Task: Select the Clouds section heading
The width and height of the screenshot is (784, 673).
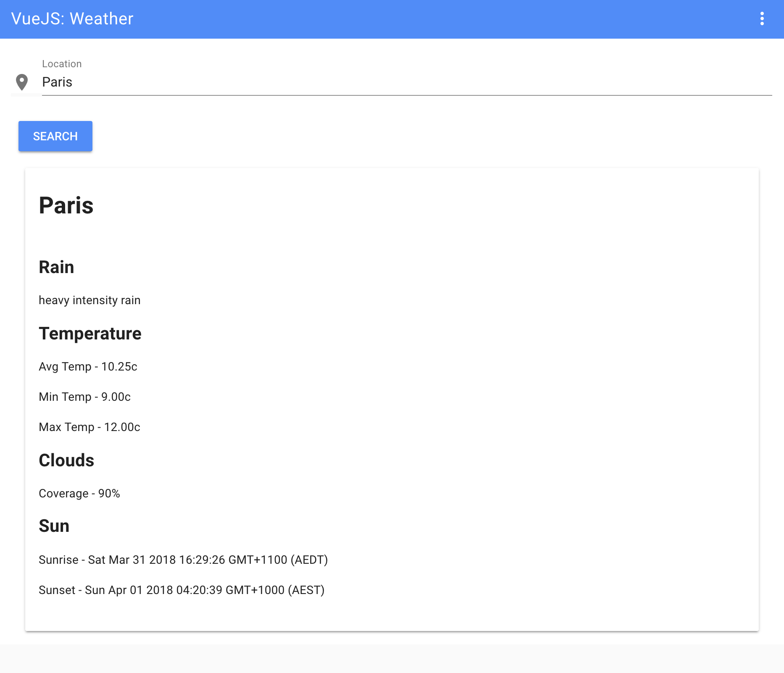Action: (66, 460)
